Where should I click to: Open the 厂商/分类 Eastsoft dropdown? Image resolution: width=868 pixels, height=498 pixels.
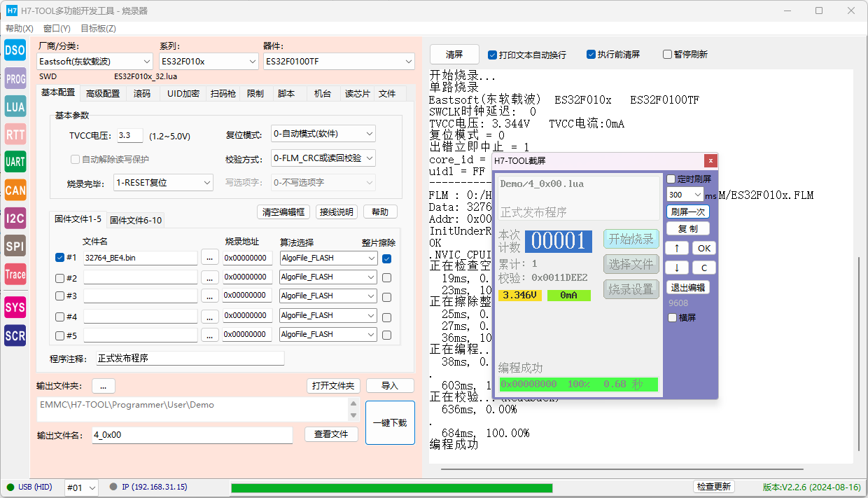(x=94, y=62)
